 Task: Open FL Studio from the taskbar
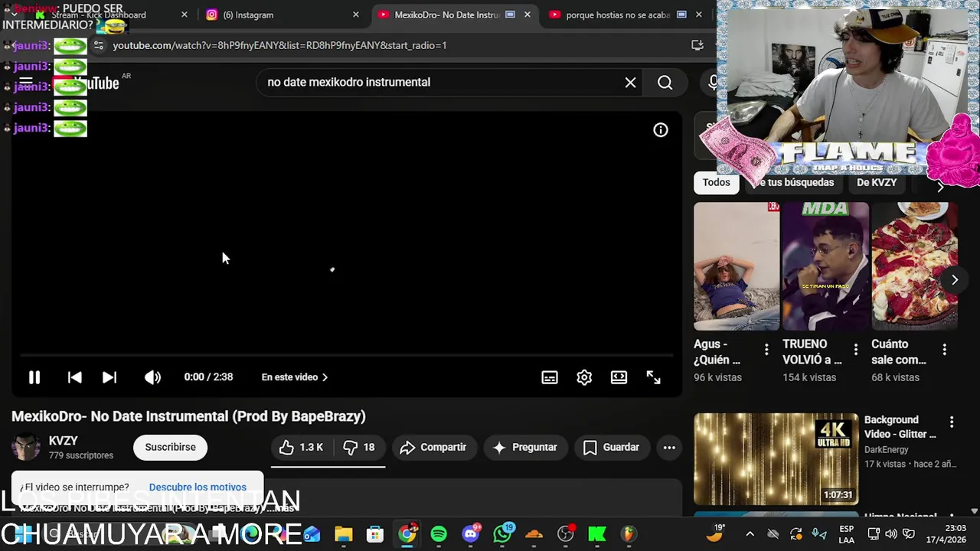click(x=628, y=534)
